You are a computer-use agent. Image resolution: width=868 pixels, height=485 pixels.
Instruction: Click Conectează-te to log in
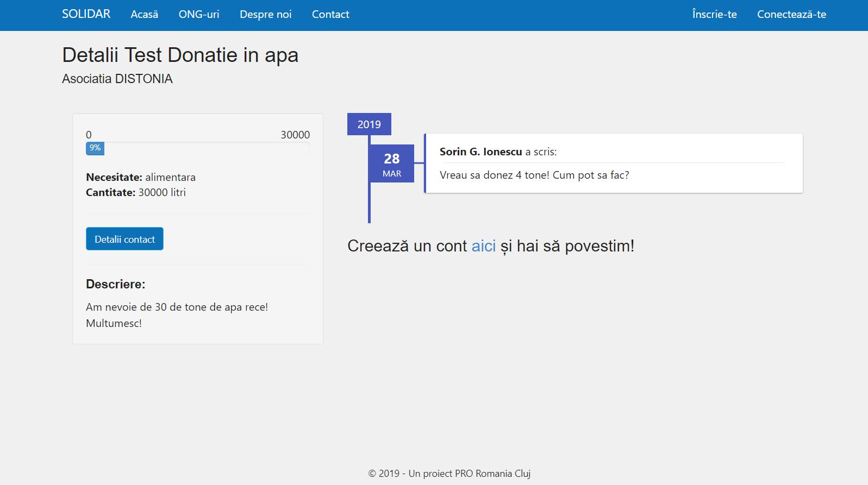[x=791, y=15]
